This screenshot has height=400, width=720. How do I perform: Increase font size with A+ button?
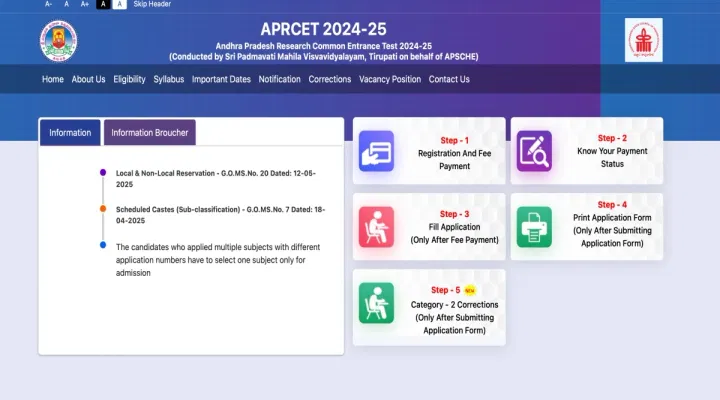85,4
